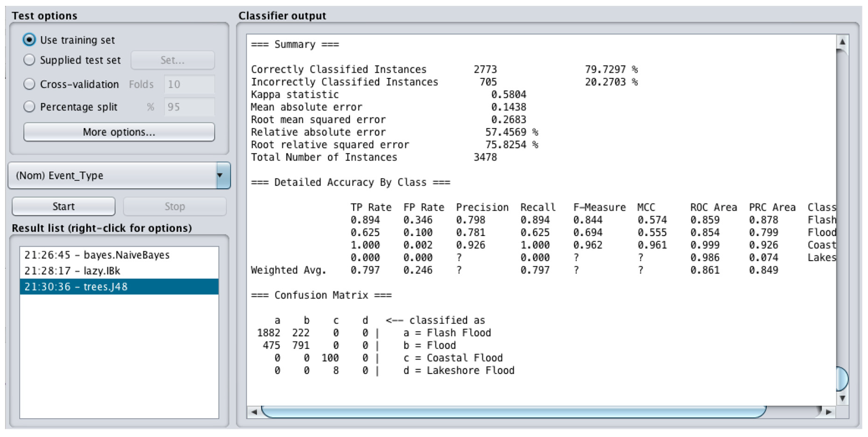Click scroll up arrow of classifier output

pos(842,42)
